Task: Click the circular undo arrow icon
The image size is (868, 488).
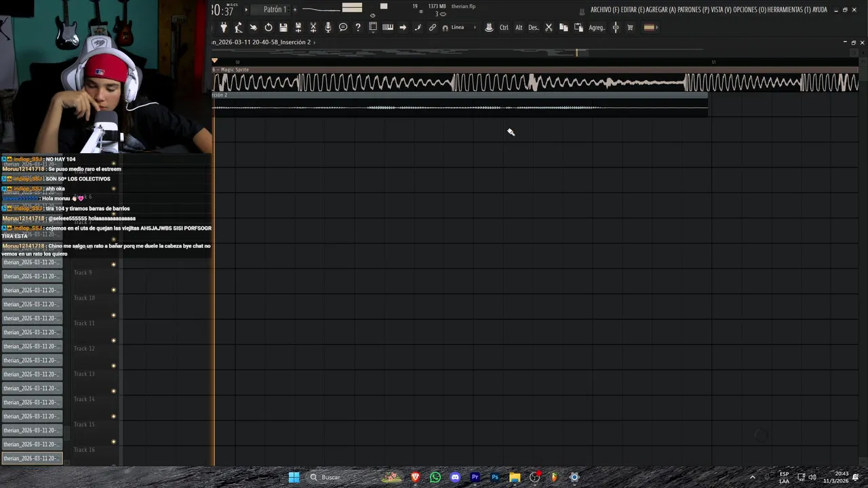Action: coord(269,27)
